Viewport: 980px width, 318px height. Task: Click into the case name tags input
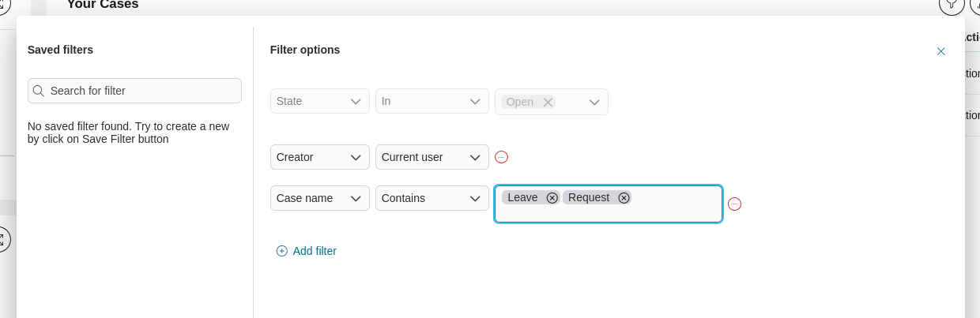609,204
